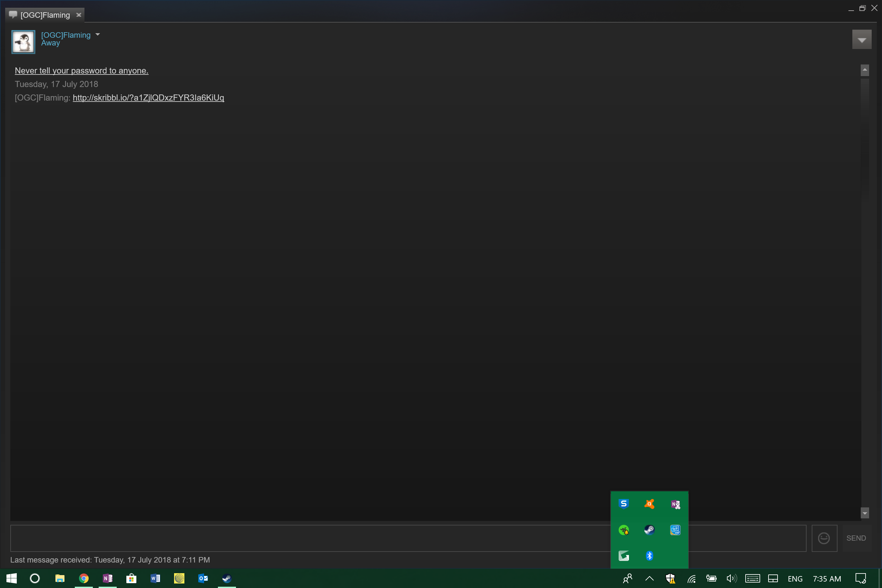Open the skribbl.io link in chat
The image size is (882, 588).
[148, 97]
